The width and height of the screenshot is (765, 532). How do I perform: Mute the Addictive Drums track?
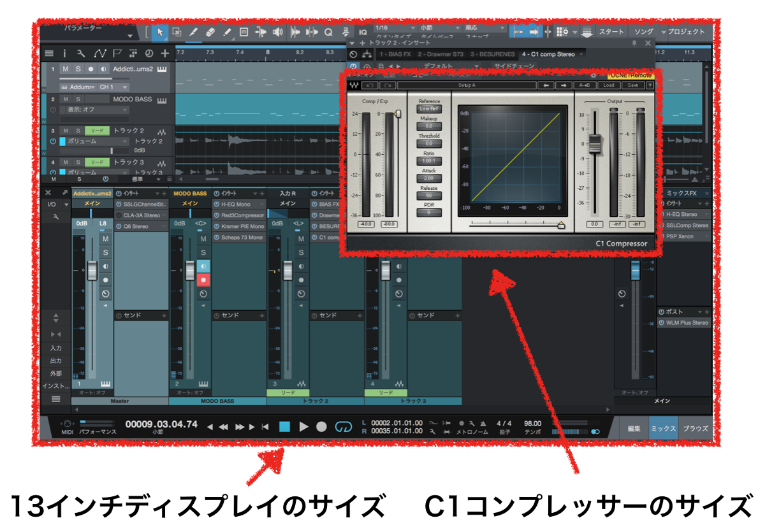pos(66,69)
